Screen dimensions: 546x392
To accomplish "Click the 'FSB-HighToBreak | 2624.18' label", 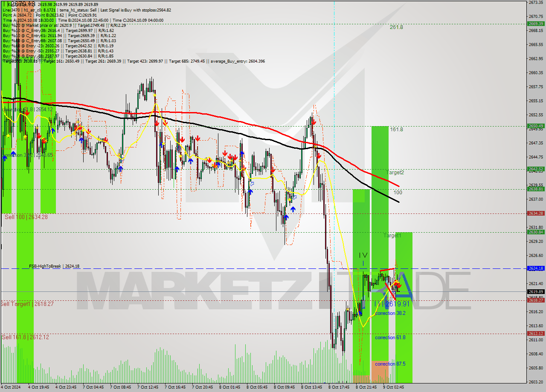I will point(54,266).
